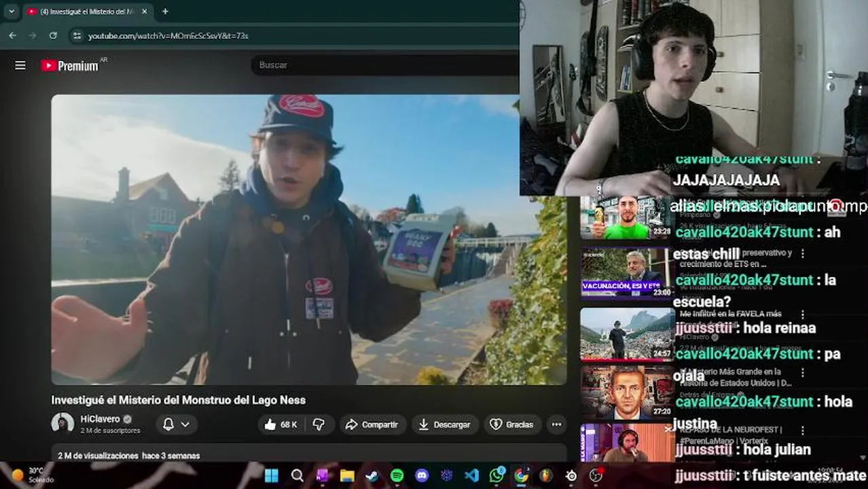Screen dimensions: 868x489
Task: Open the Me Infiltré en la FAVELA title
Action: tap(730, 314)
